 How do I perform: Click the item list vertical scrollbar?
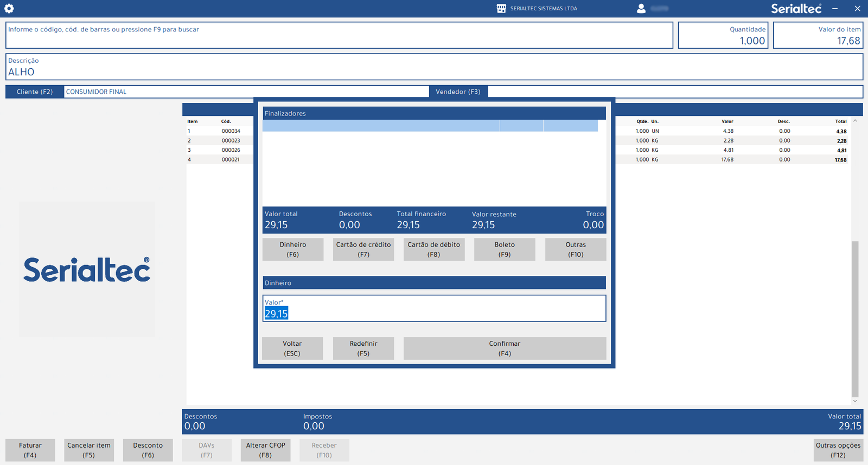(x=855, y=319)
